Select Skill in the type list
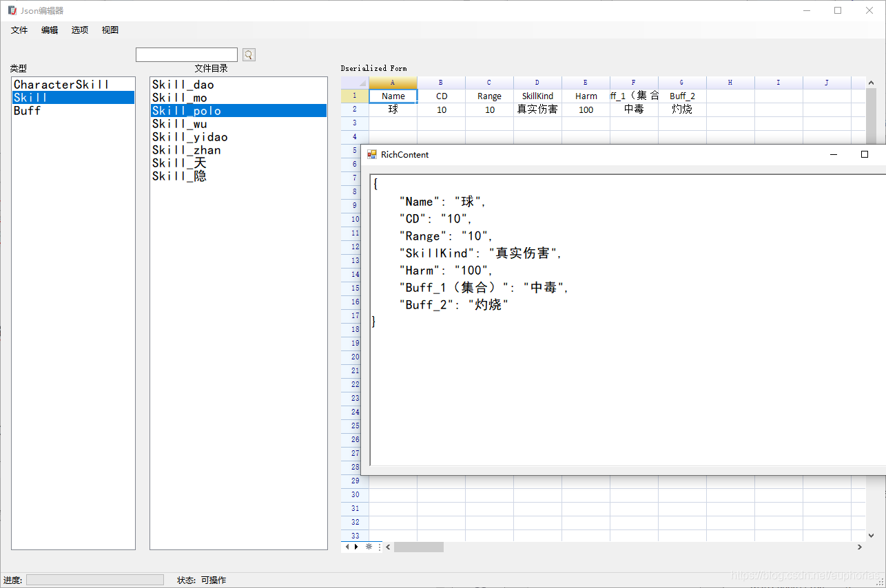 pos(73,98)
